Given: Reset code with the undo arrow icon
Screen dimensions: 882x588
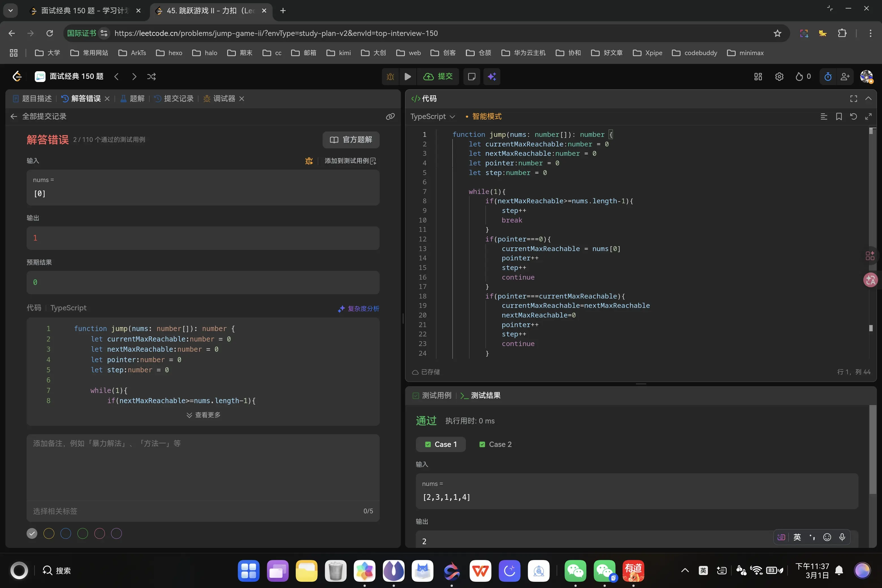Looking at the screenshot, I should click(853, 117).
